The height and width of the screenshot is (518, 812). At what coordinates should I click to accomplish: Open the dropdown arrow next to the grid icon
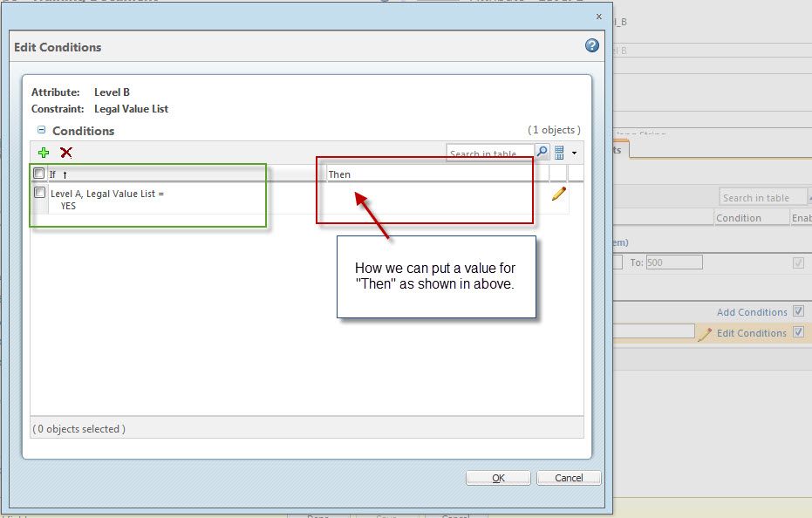tap(574, 152)
